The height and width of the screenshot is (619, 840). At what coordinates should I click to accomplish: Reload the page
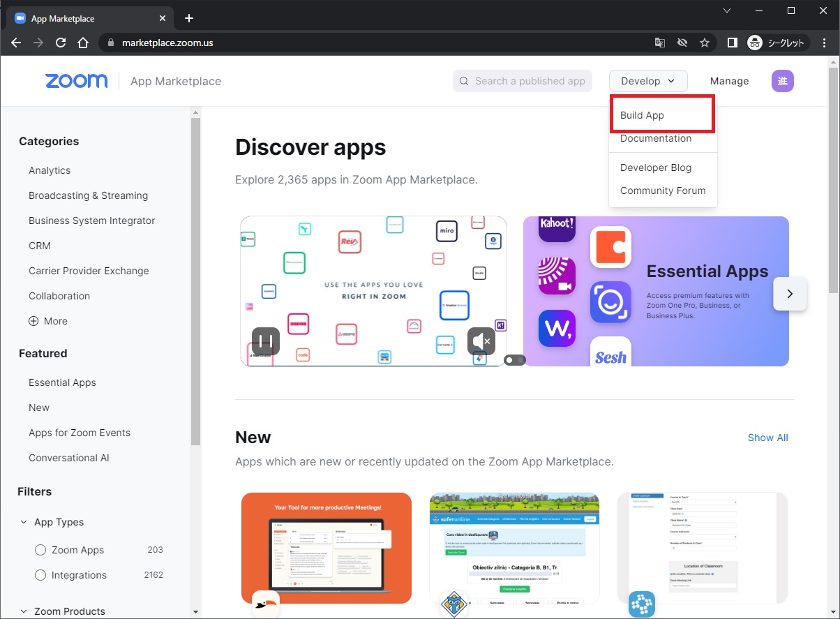61,43
